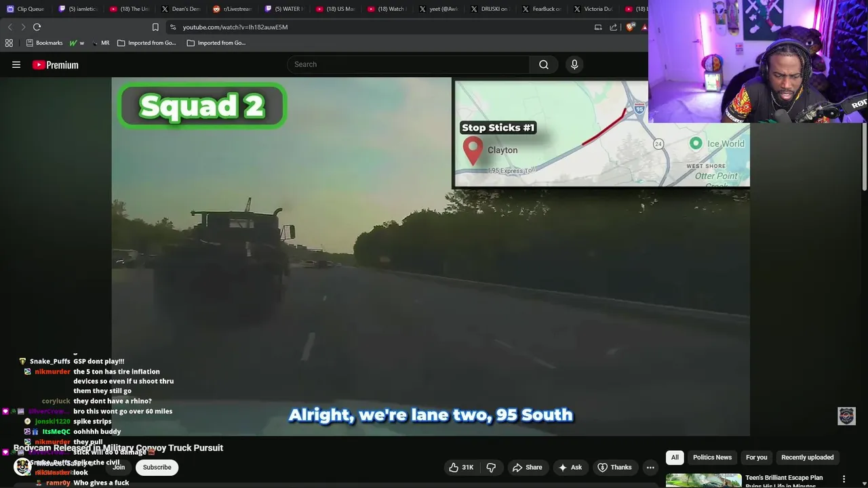
Task: Click chat username Snake_Puffs with 'GSP dont play!!!'
Action: click(x=50, y=362)
